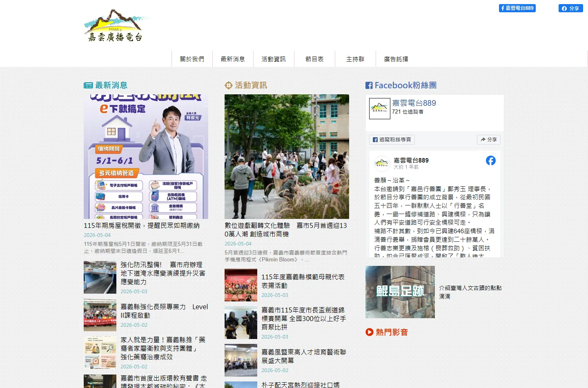Open 廣告託播 navigation item

pos(396,59)
